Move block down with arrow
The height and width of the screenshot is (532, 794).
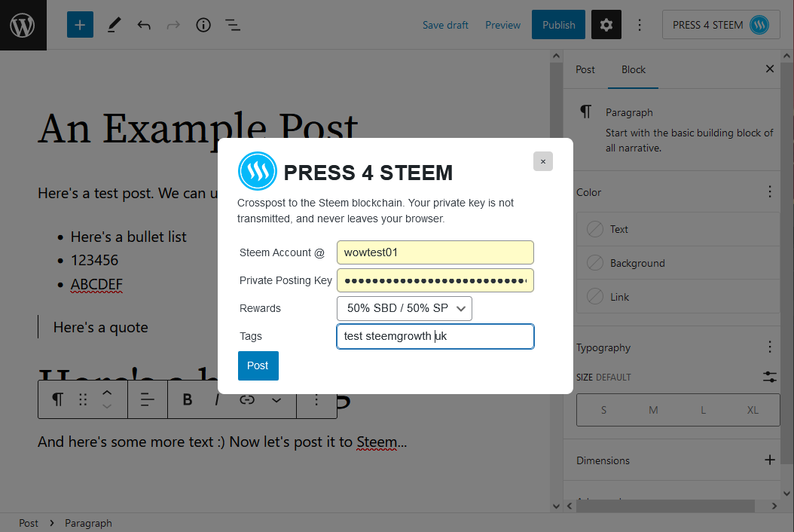107,406
